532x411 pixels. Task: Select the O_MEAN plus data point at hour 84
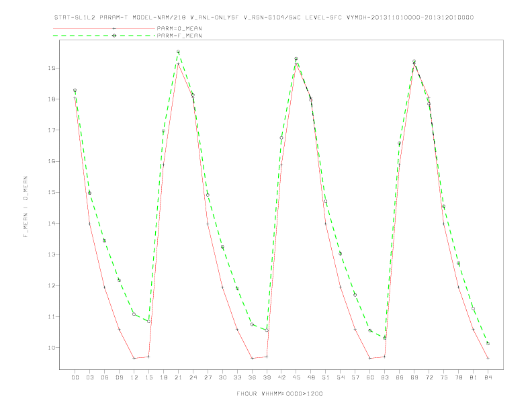point(488,358)
